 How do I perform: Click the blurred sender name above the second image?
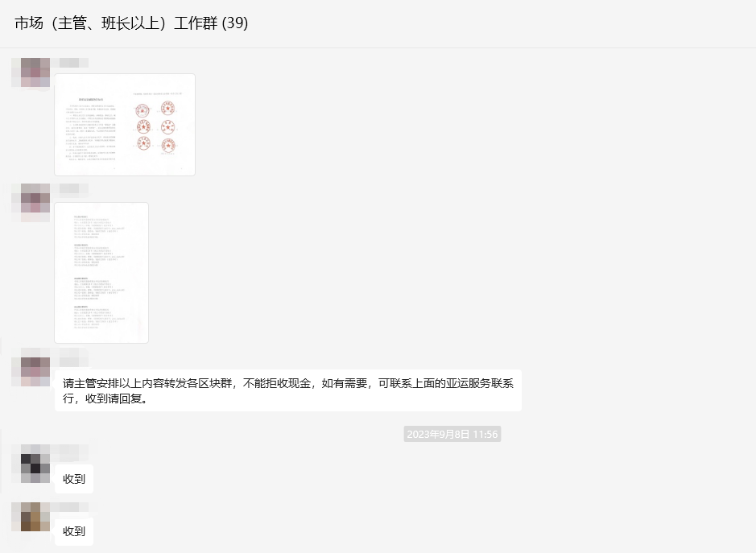tap(72, 189)
